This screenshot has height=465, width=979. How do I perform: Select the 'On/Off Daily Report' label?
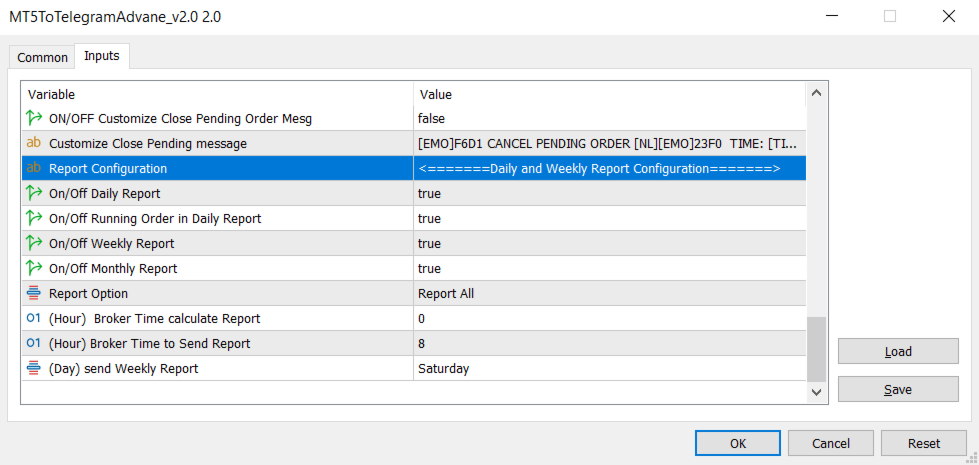[104, 193]
